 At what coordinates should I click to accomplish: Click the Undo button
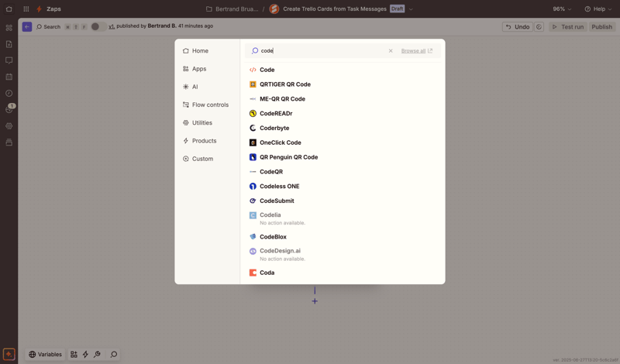[518, 26]
